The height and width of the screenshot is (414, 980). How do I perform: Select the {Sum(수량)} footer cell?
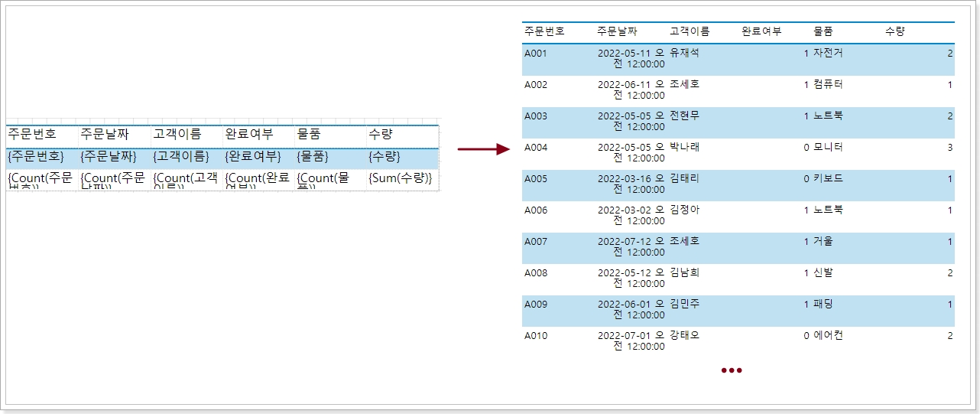click(x=401, y=178)
